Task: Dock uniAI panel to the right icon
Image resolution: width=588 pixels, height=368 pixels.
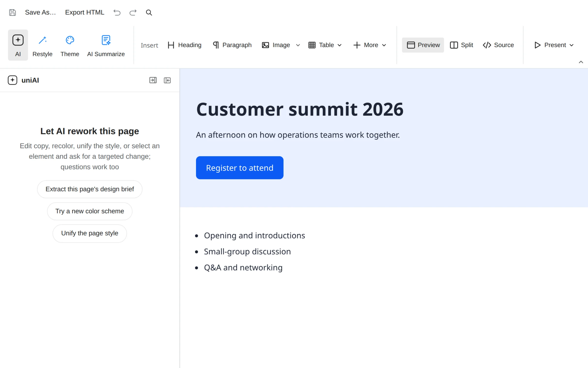Action: click(x=153, y=80)
